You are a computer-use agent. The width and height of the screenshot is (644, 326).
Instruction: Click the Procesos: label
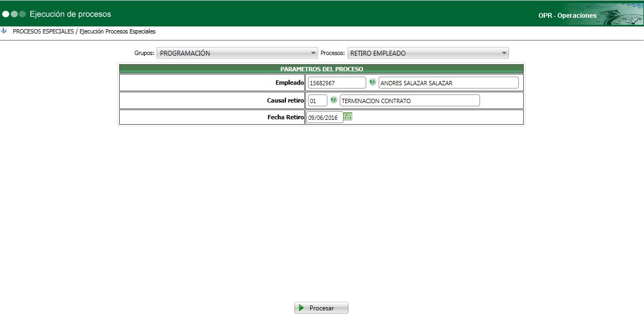[x=333, y=53]
